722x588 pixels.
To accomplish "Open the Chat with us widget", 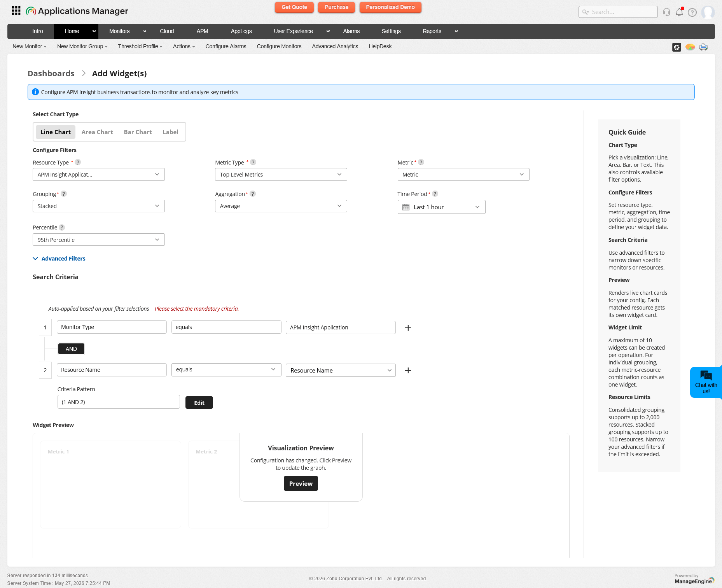I will pyautogui.click(x=706, y=382).
